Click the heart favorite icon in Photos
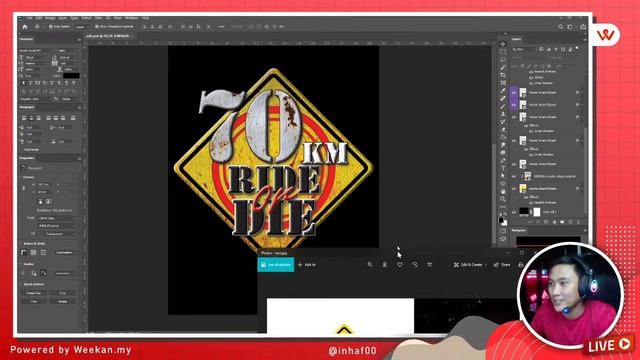Screen dimensions: 640x360 (x=400, y=264)
